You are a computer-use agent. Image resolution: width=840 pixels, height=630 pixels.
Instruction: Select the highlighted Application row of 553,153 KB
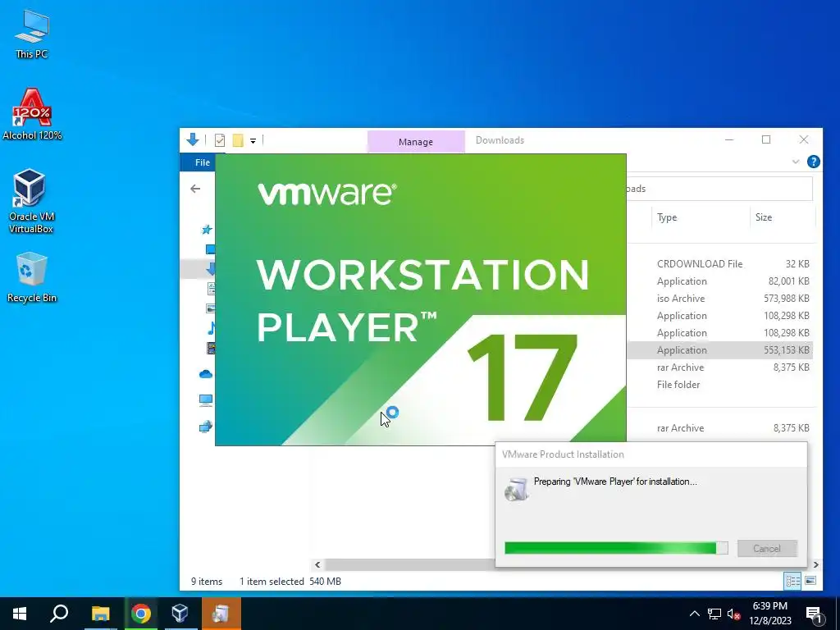tap(719, 349)
